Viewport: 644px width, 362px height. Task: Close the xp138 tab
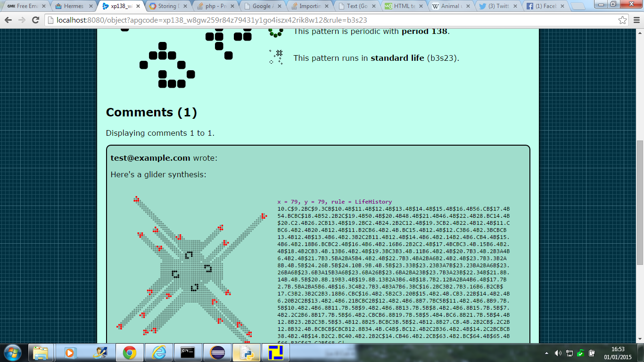pos(139,6)
